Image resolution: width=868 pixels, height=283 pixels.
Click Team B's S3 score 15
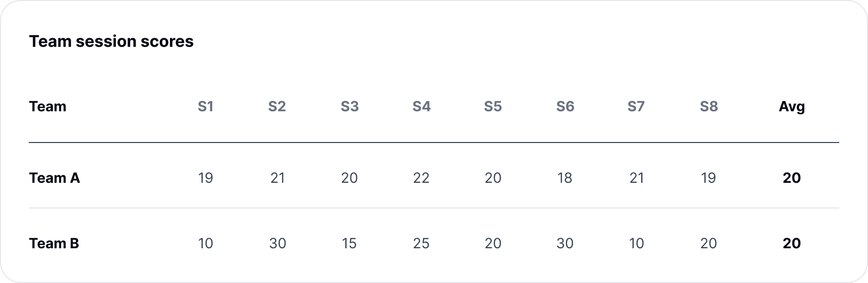click(x=349, y=243)
